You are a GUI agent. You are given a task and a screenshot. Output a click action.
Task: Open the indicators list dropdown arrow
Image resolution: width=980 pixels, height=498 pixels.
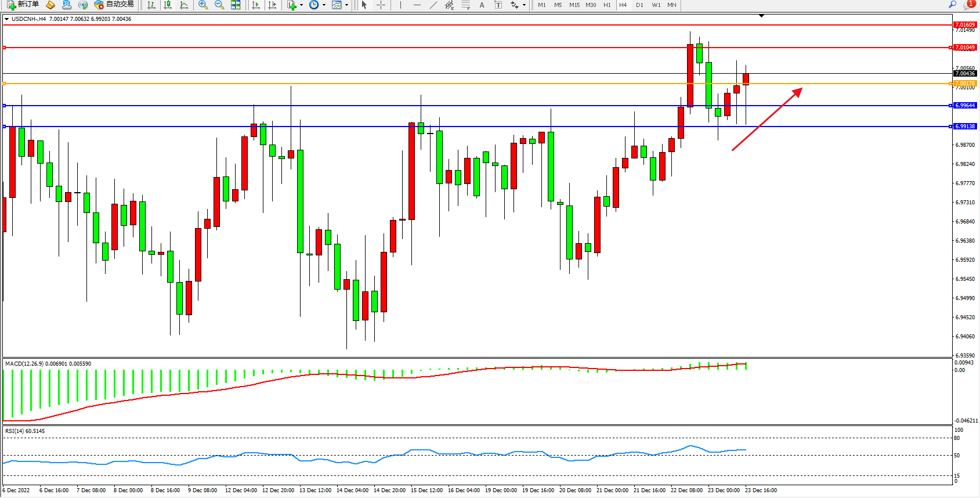tap(301, 5)
